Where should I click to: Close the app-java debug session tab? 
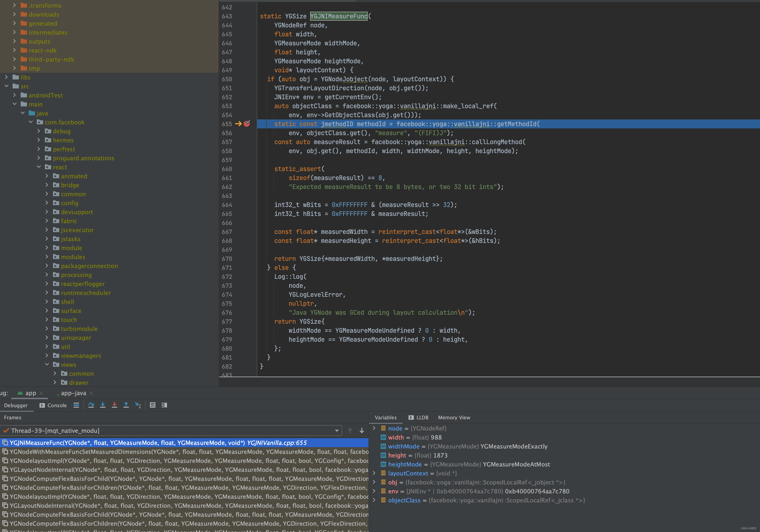pyautogui.click(x=91, y=393)
